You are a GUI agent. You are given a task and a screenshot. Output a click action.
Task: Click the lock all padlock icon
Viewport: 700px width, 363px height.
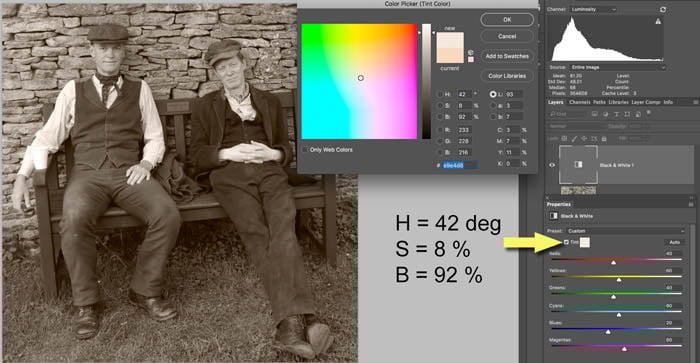click(604, 139)
